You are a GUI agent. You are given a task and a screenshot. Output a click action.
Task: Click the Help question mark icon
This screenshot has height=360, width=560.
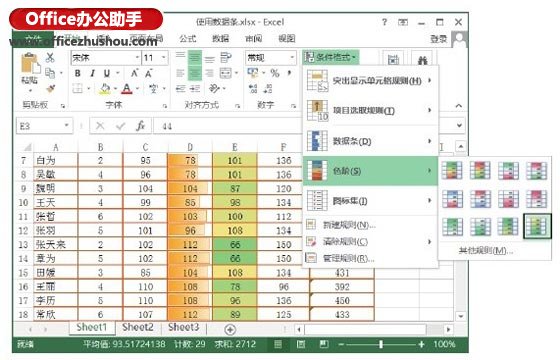pyautogui.click(x=384, y=22)
